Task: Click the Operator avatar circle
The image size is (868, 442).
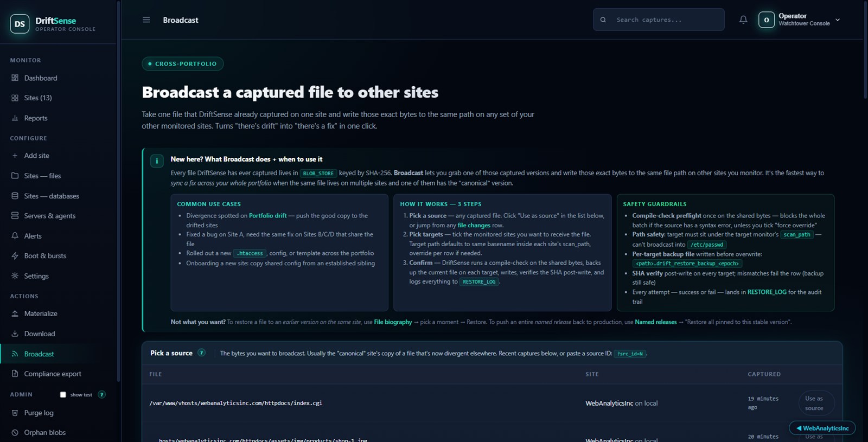Action: coord(767,20)
